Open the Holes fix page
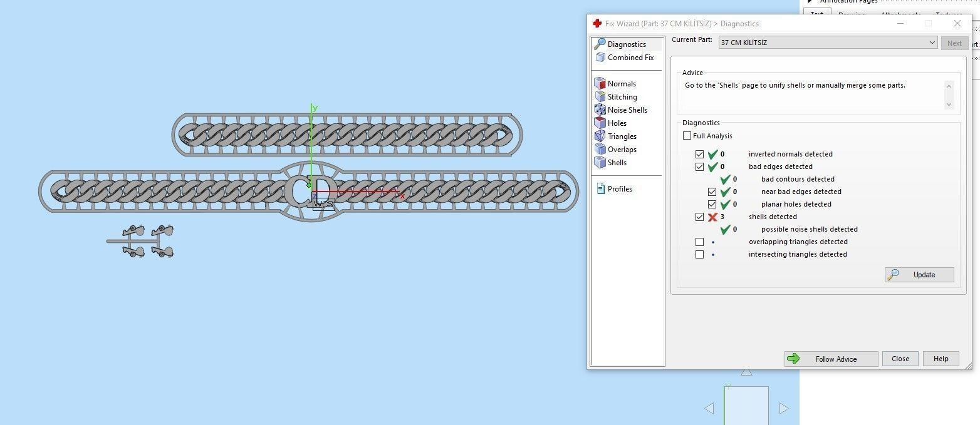 617,123
